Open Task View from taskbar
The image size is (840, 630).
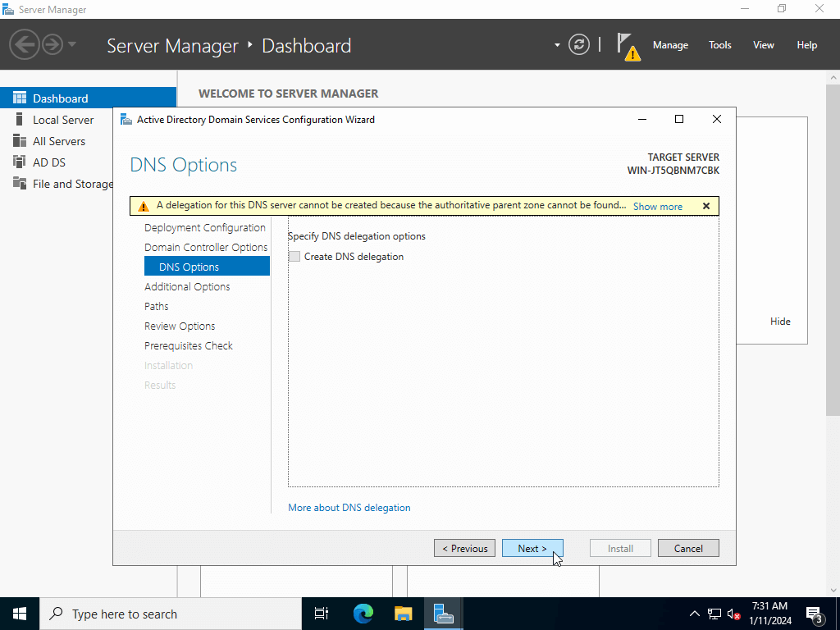tap(322, 614)
